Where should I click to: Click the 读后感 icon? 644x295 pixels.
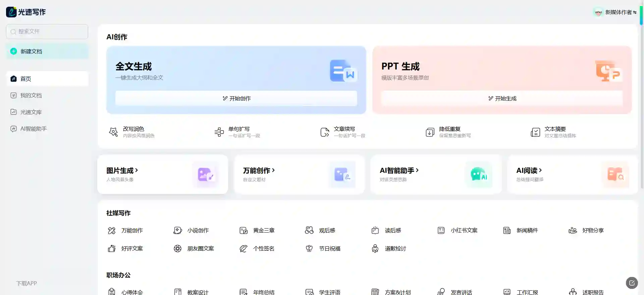point(375,230)
